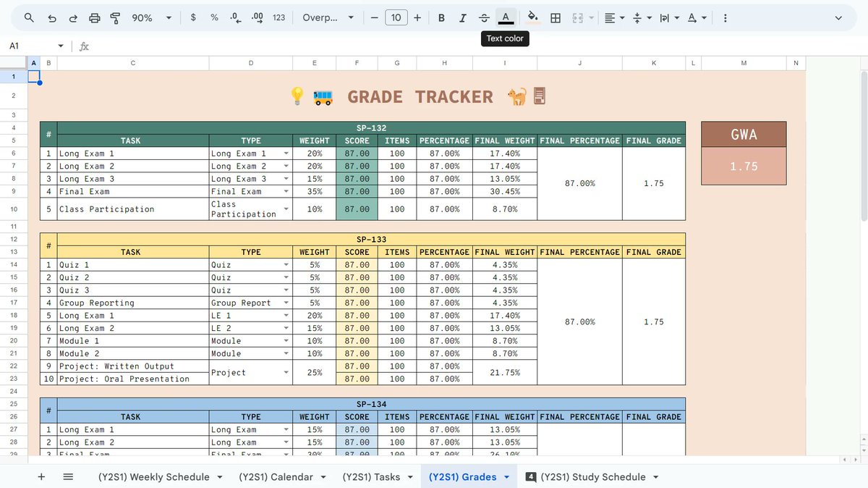Open the fill color bucket picker
This screenshot has width=868, height=488.
(x=533, y=18)
